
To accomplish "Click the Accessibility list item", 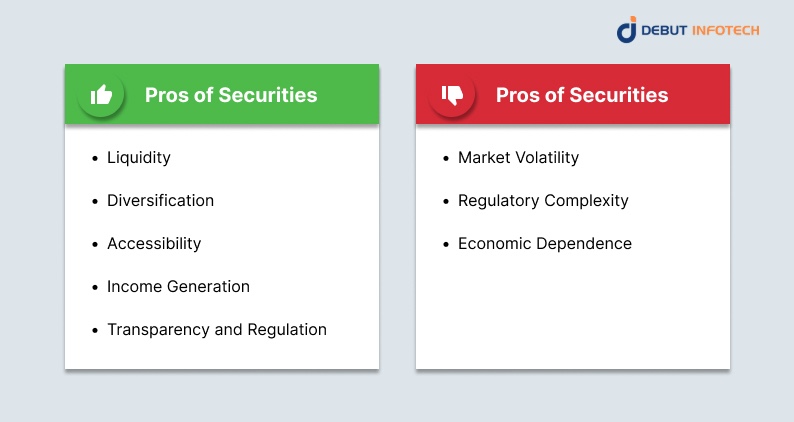I will click(x=154, y=244).
